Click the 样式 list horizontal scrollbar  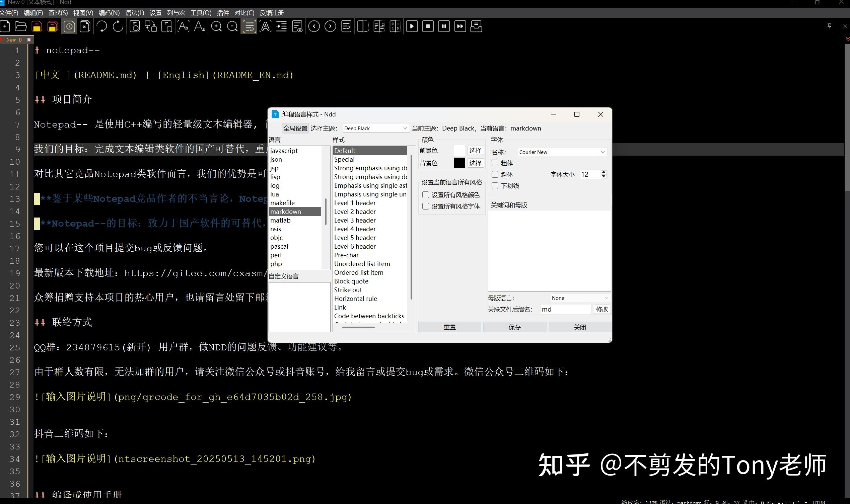point(358,327)
